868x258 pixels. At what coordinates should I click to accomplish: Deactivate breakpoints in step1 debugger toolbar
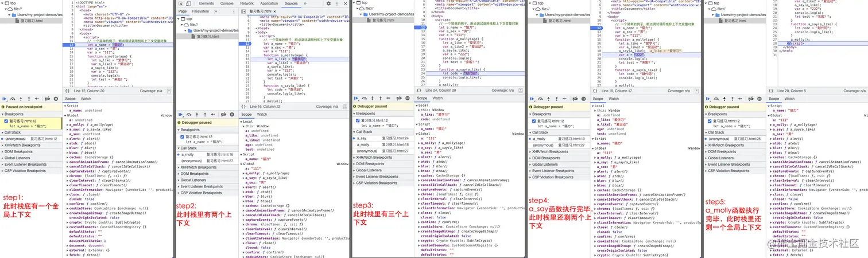pos(48,99)
